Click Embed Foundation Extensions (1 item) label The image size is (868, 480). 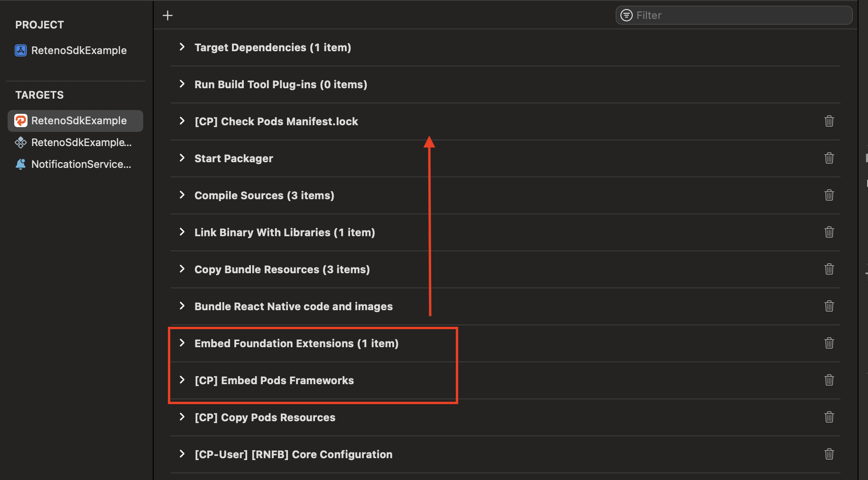296,343
